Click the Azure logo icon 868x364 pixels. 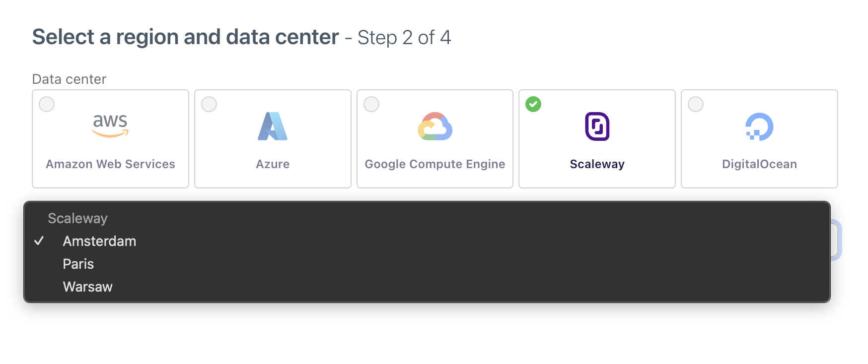(273, 126)
